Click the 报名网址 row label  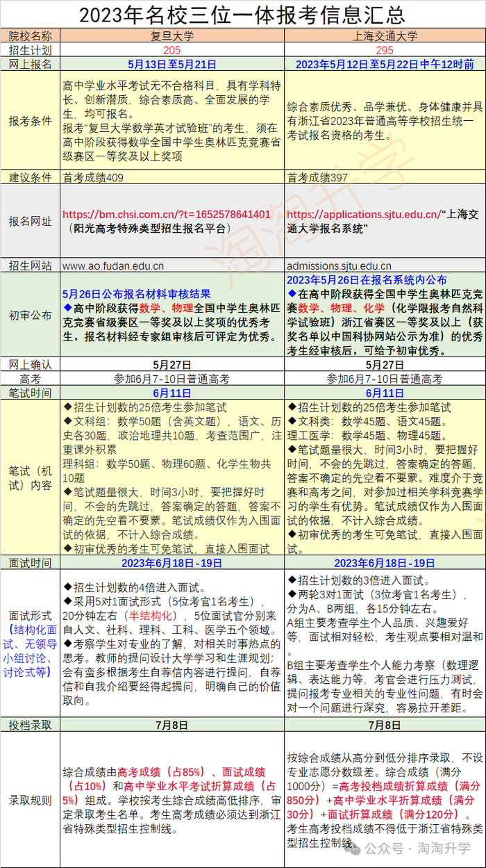click(30, 221)
